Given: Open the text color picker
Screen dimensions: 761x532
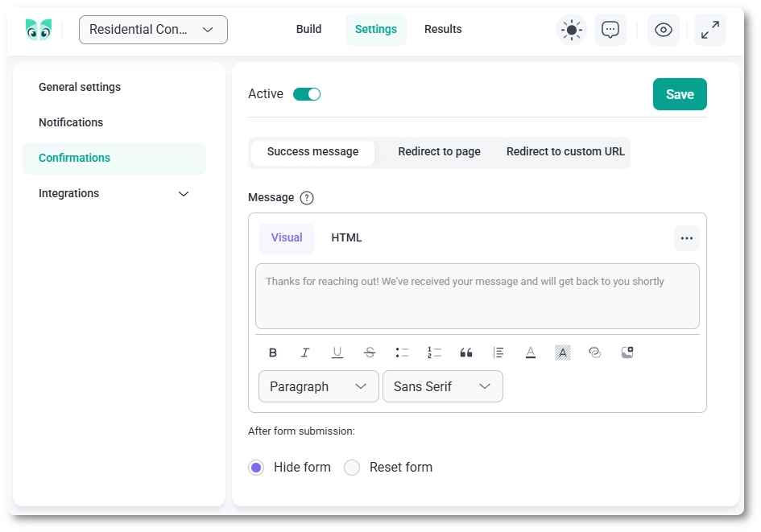Looking at the screenshot, I should click(531, 352).
